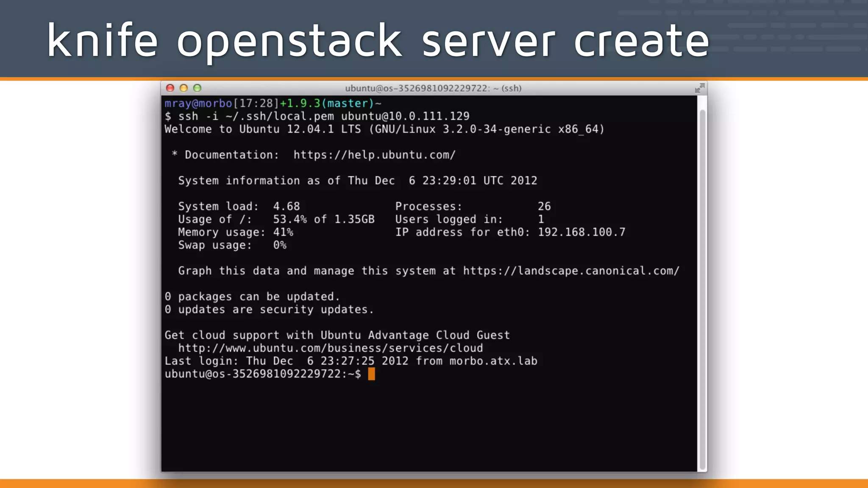The height and width of the screenshot is (488, 868).
Task: Open the http://www.ubuntu.com/business/services/cloud URL
Action: tap(331, 348)
